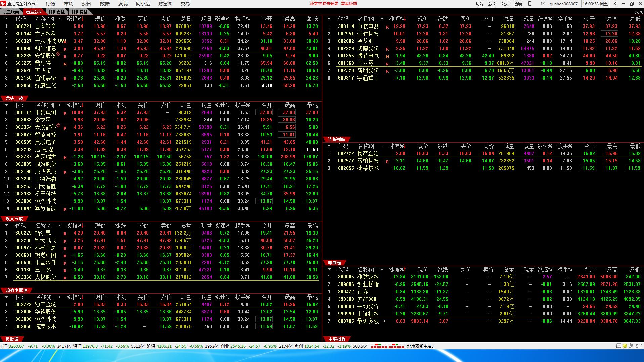The image size is (644, 362).
Task: Open the 发现 menu
Action: [123, 4]
